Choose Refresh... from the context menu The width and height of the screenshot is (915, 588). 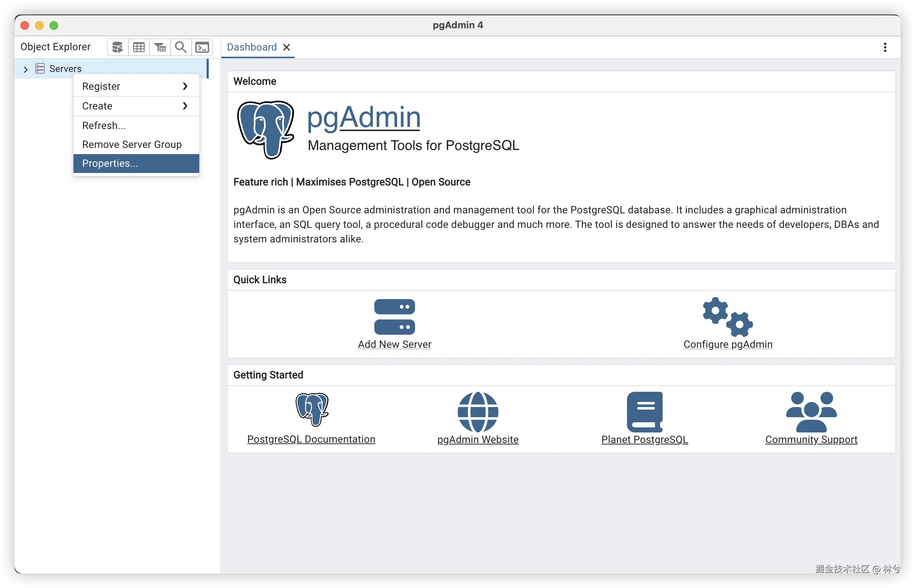[104, 126]
